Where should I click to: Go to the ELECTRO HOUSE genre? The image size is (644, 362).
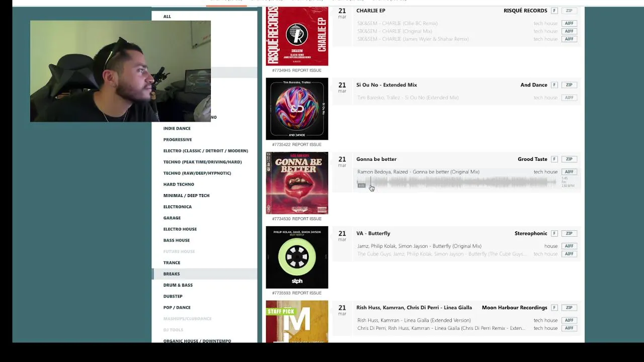[x=180, y=229]
